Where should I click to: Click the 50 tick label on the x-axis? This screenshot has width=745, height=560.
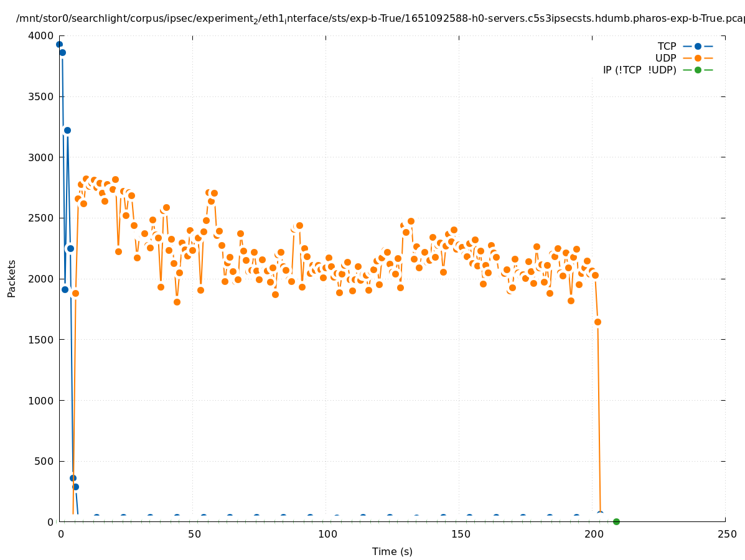pyautogui.click(x=193, y=534)
